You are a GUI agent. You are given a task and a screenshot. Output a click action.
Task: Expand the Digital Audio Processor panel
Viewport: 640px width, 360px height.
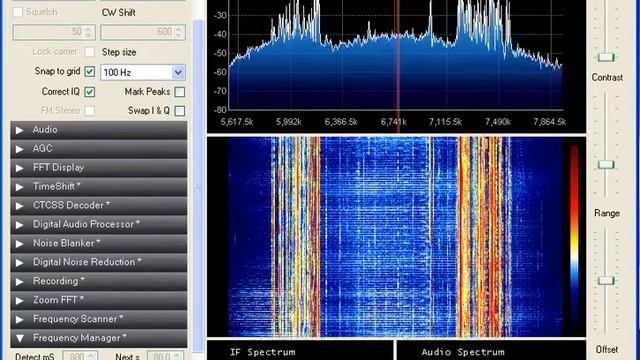[x=99, y=224]
